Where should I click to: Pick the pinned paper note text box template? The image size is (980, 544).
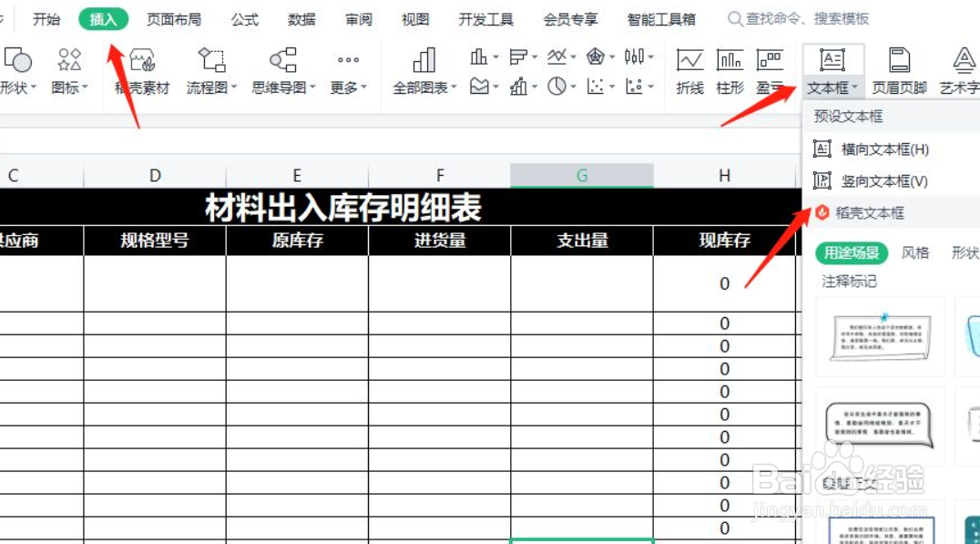coord(880,337)
